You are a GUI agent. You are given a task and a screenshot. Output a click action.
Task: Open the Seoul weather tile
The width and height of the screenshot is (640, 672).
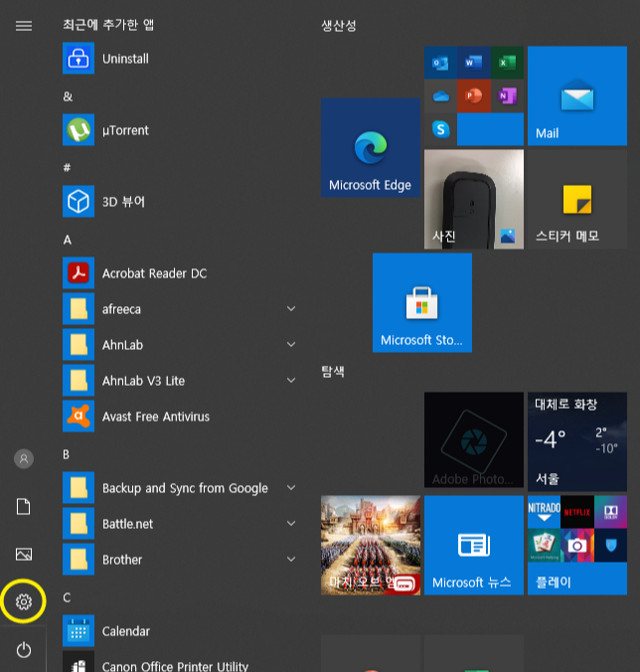(577, 441)
